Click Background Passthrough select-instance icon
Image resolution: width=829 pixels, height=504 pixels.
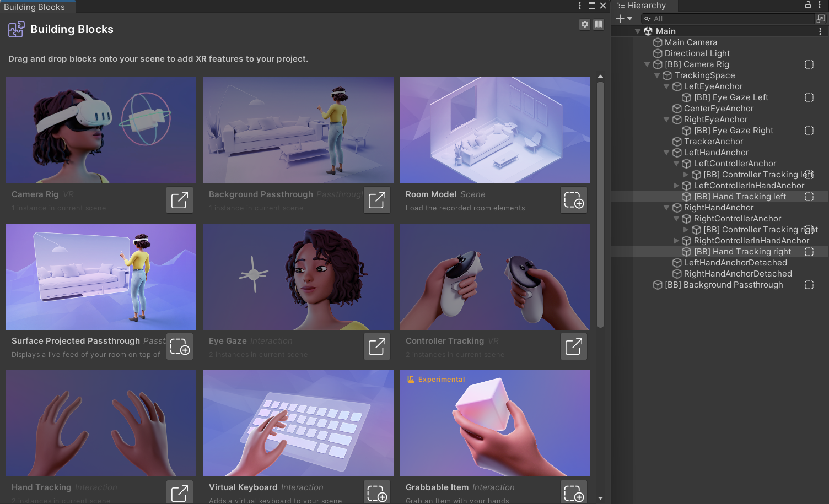[x=377, y=200]
